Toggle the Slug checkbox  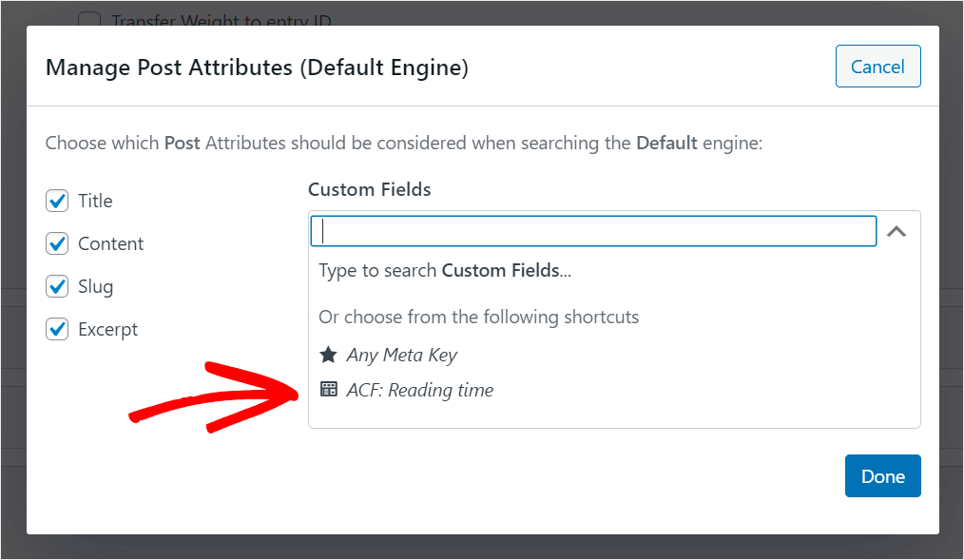(57, 286)
